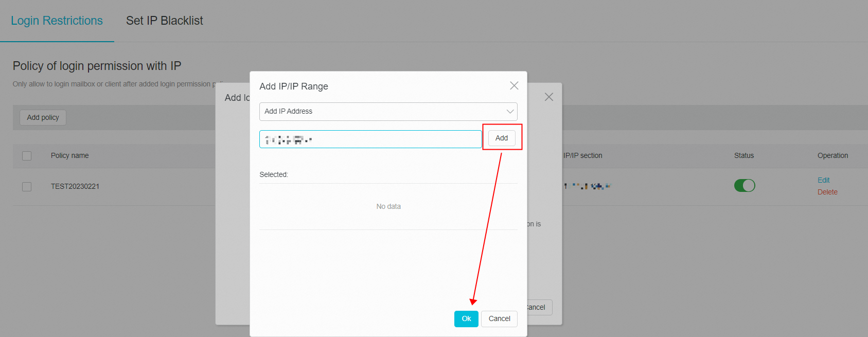
Task: Edit the TEST20230221 policy
Action: [x=824, y=180]
